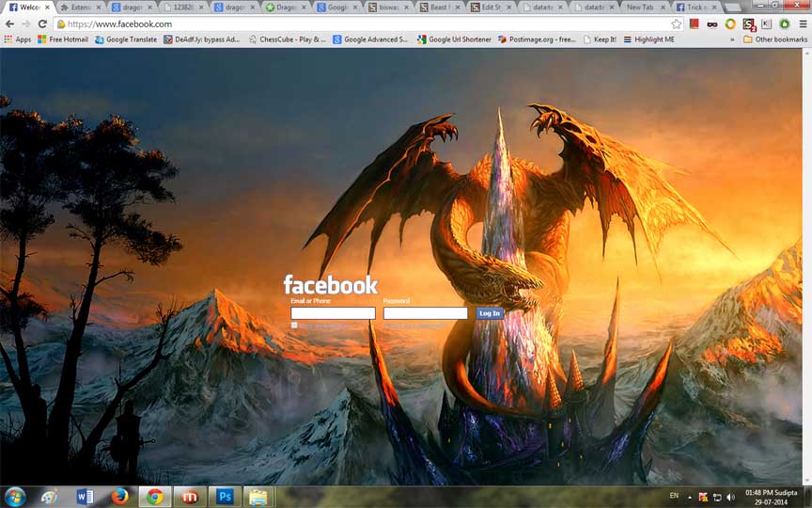Screen dimensions: 812x508
Task: Click the green thumbs-up extension icon
Action: (785, 24)
